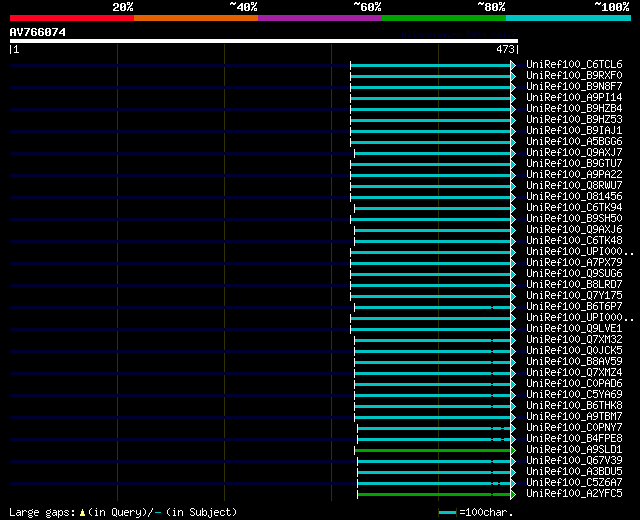640x520 pixels.
Task: Open the UniRef100_A5BGG6 hit label
Action: coord(574,142)
